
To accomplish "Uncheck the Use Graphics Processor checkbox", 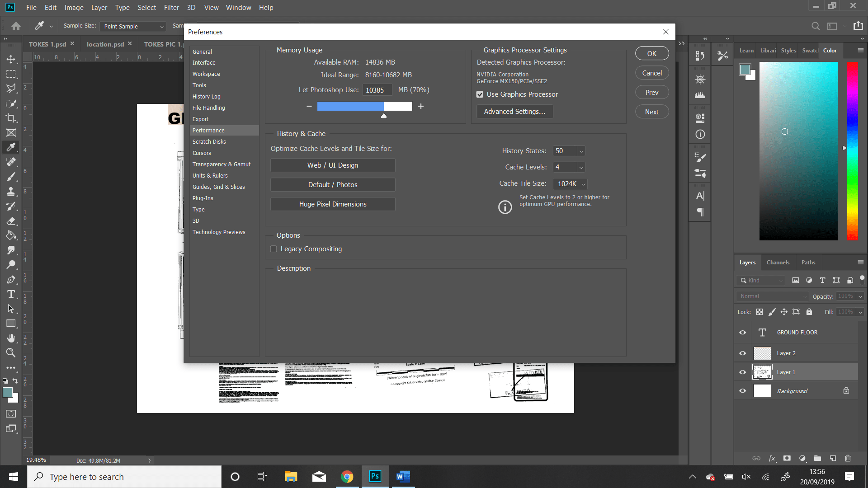I will tap(480, 94).
